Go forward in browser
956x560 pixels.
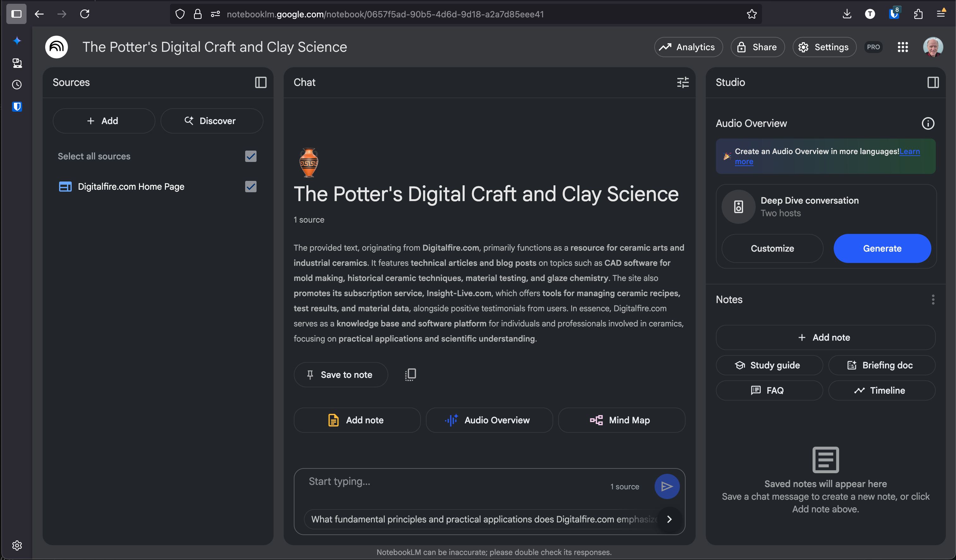[x=62, y=14]
